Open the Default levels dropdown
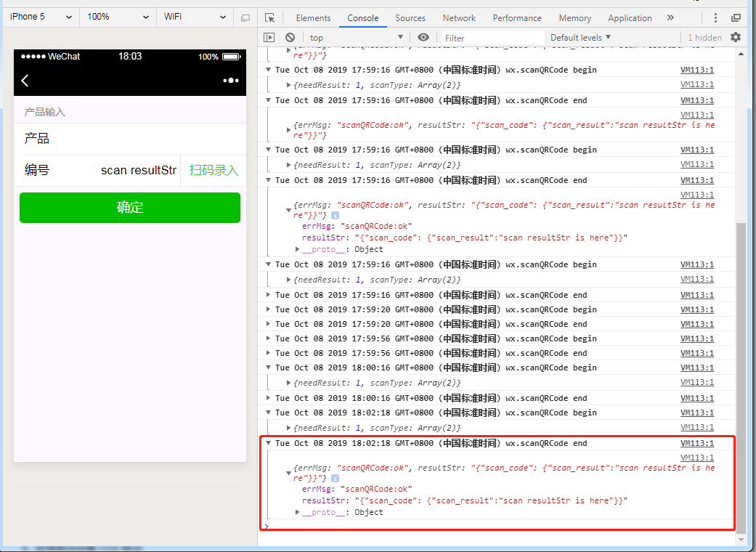 [580, 38]
